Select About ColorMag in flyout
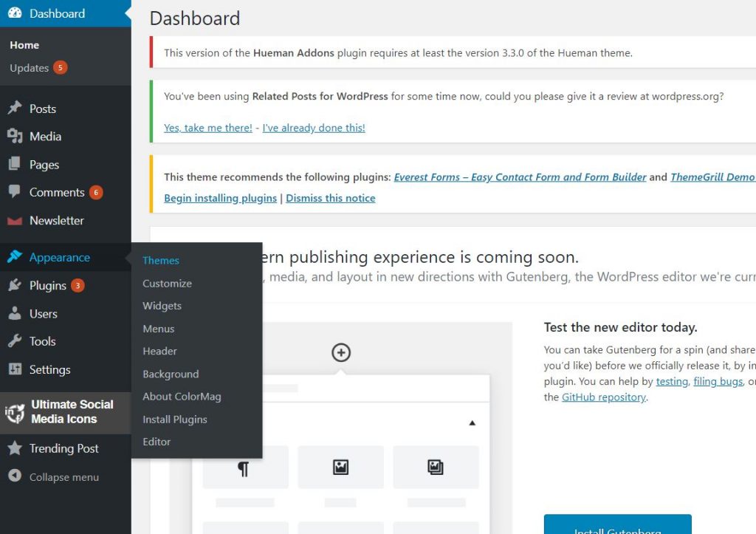Screen dimensions: 756x534 click(x=182, y=397)
